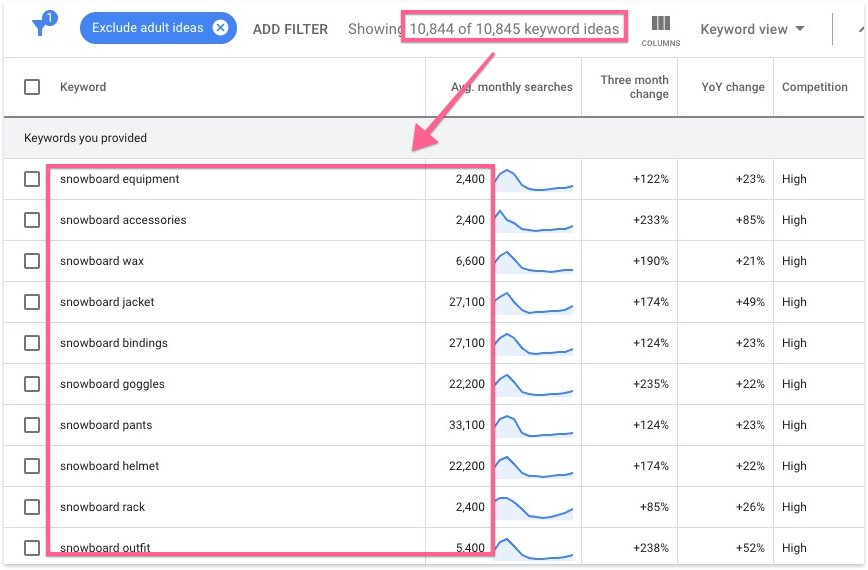
Task: Check the snowboard equipment row checkbox
Action: [32, 179]
